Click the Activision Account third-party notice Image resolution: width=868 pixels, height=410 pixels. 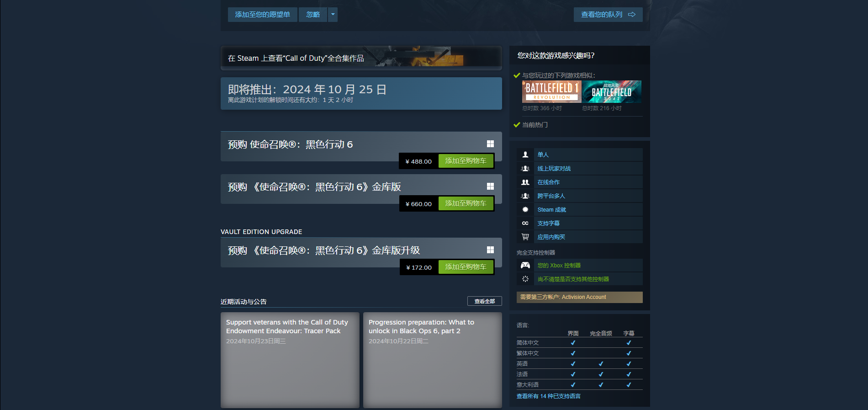click(580, 297)
